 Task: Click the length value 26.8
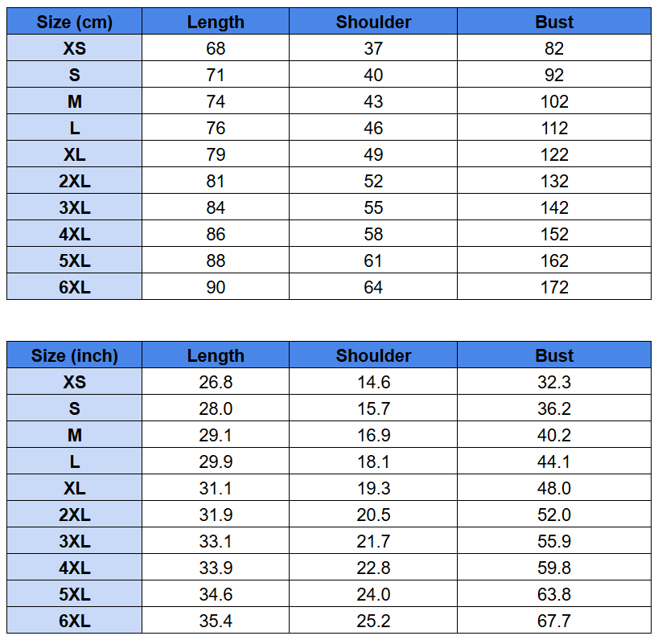pyautogui.click(x=216, y=382)
